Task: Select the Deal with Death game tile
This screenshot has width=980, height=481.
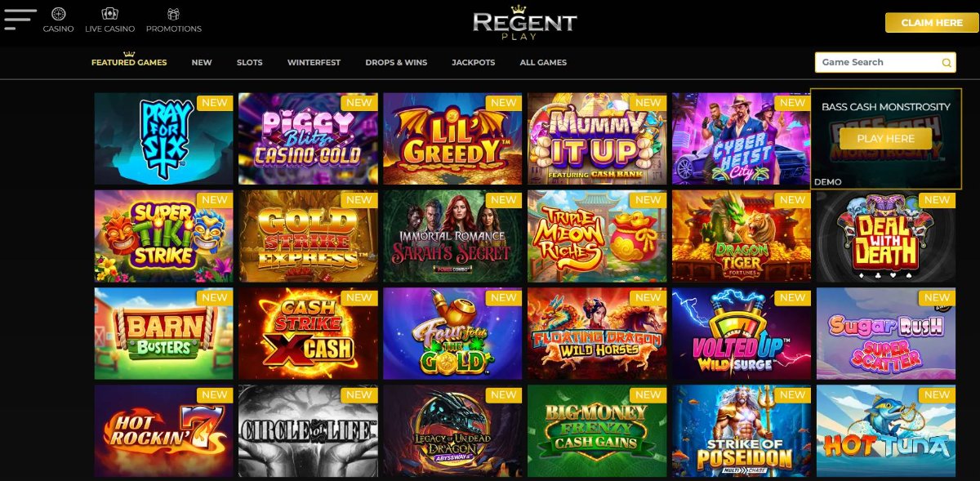Action: pyautogui.click(x=885, y=236)
